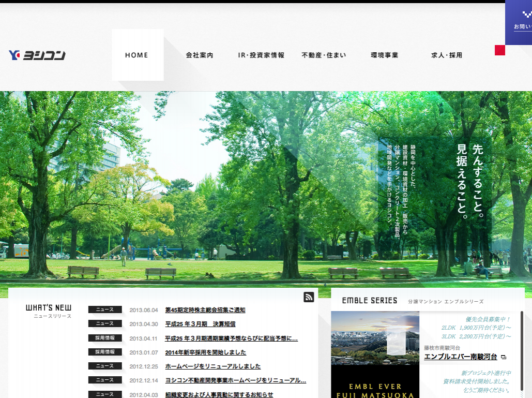Click the envelope icon on the contact tab
The image size is (532, 398).
527,14
